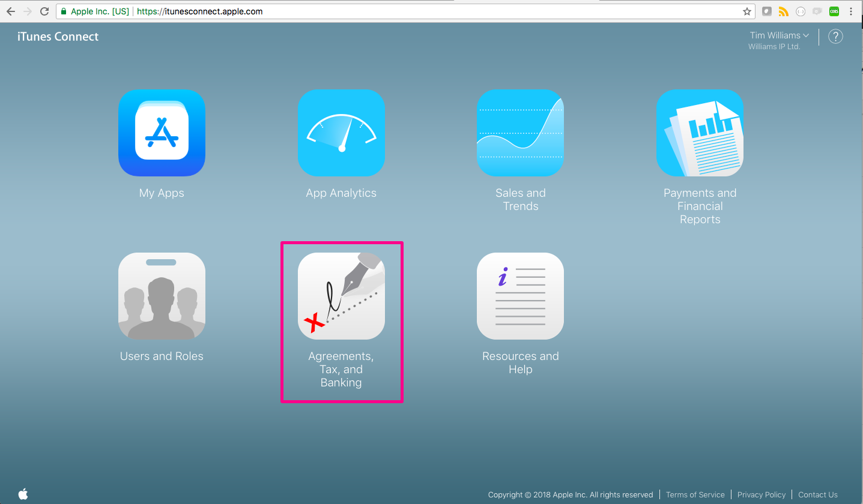Click the Payments and Financial Reports label
The height and width of the screenshot is (504, 863).
pyautogui.click(x=700, y=206)
